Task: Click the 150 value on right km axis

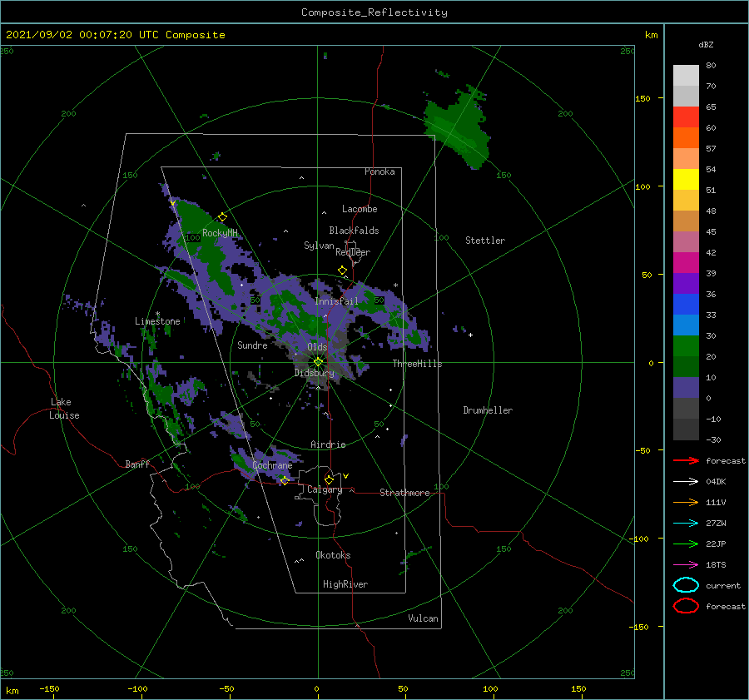Action: click(642, 98)
